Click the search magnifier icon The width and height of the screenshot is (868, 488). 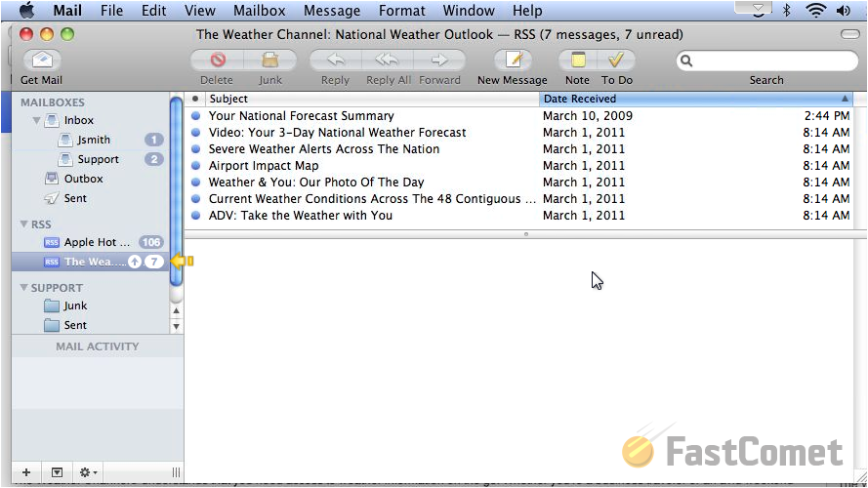click(685, 61)
